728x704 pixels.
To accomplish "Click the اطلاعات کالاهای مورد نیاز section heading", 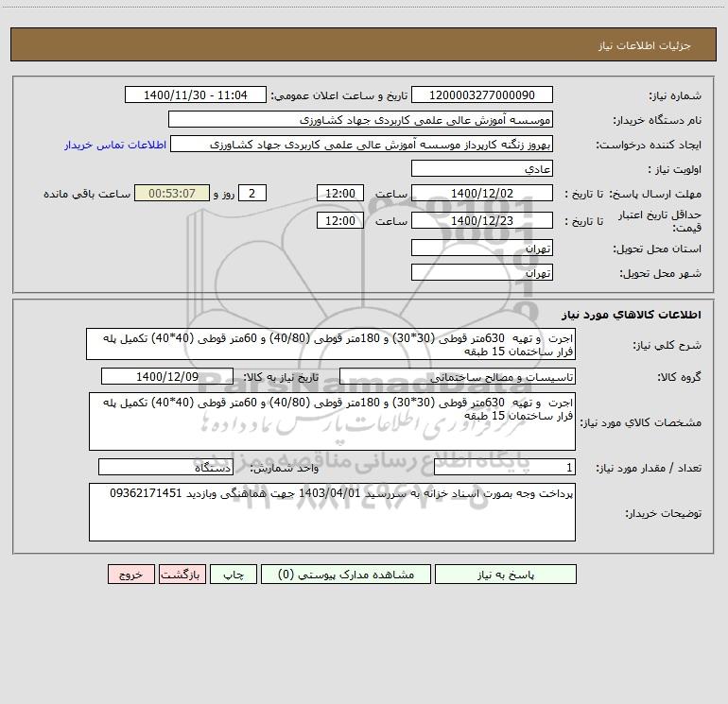I will tap(632, 315).
